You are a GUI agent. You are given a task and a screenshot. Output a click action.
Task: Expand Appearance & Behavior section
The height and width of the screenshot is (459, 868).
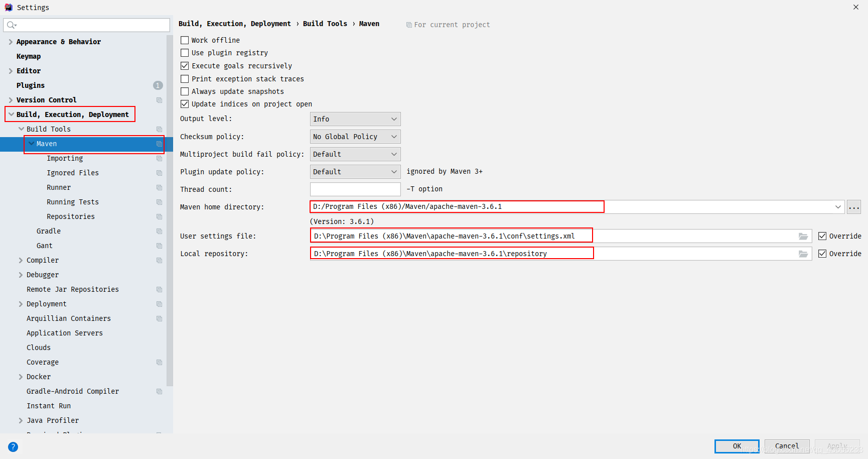click(11, 42)
